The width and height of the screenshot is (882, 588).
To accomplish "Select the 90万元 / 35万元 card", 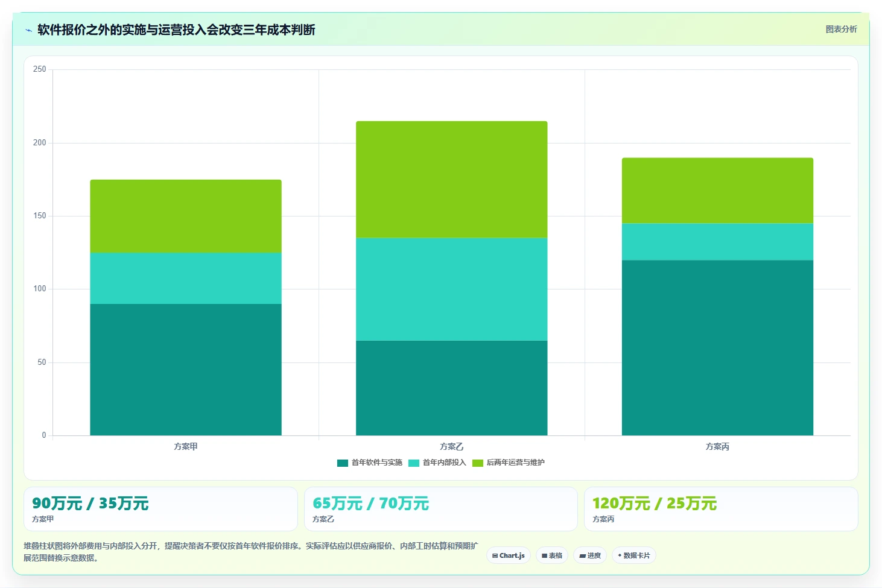I will 160,509.
